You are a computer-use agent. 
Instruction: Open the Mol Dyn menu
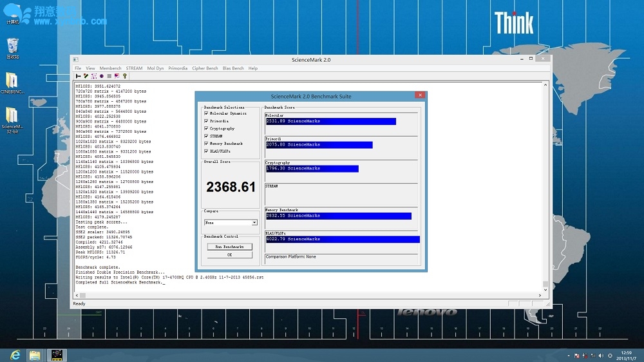[155, 68]
